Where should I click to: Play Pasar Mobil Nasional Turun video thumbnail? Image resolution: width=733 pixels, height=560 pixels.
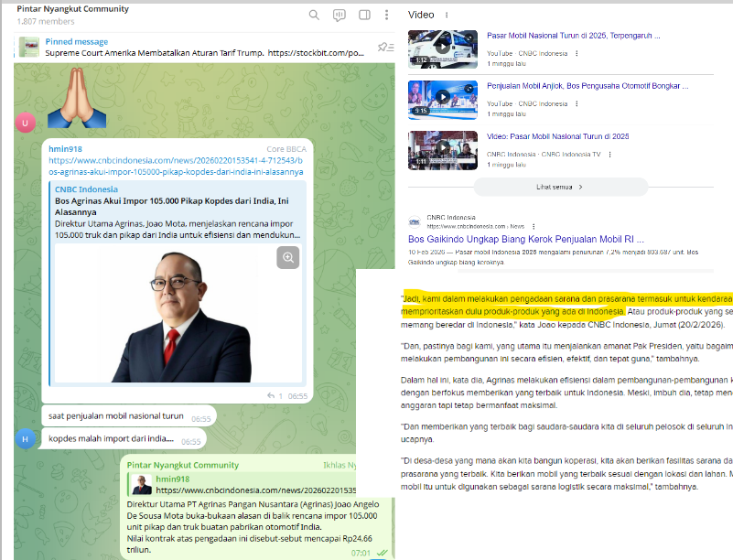tap(443, 49)
